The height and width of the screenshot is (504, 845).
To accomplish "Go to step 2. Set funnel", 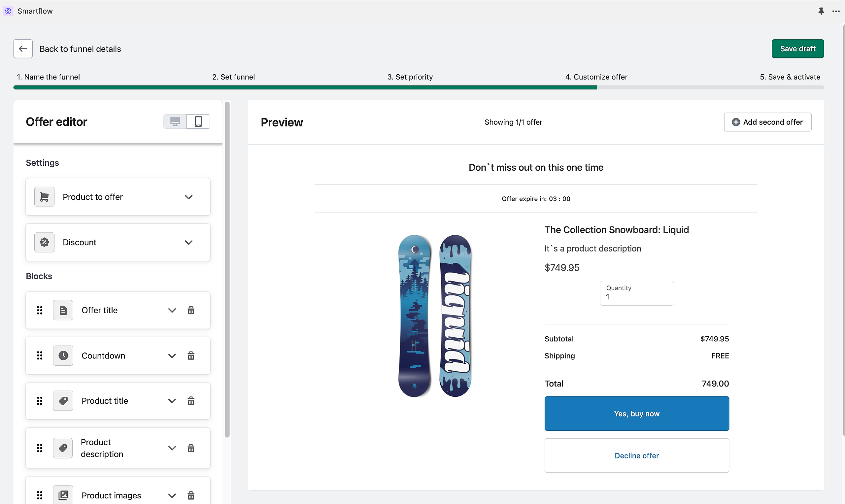I will pos(233,77).
